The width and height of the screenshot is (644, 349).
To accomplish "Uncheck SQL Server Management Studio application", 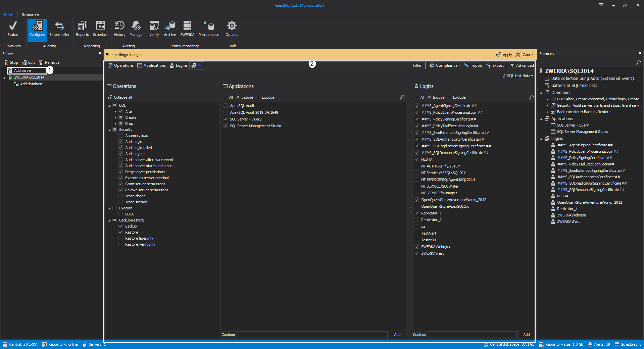I will (226, 126).
